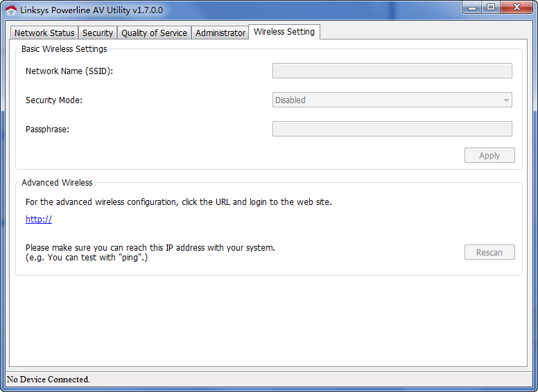Switch to the Network Status tab
The image size is (538, 392).
44,33
